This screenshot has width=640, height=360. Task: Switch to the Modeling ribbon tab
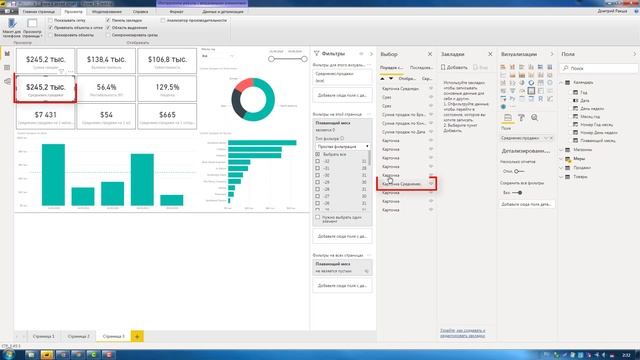pos(107,12)
